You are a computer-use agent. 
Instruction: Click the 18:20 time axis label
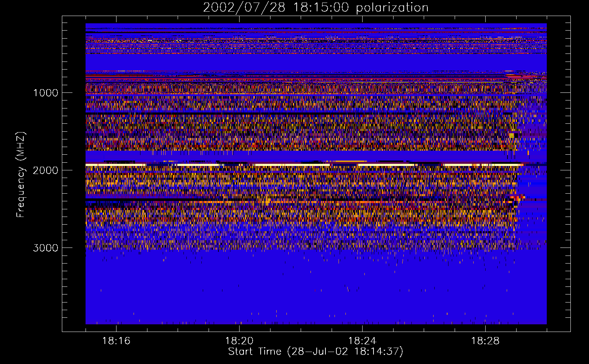coord(240,341)
